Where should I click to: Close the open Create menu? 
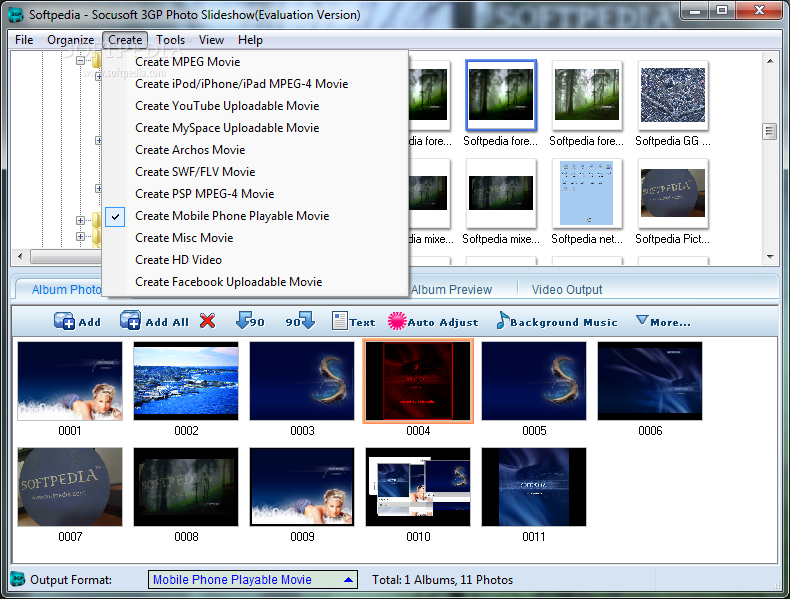pyautogui.click(x=125, y=40)
